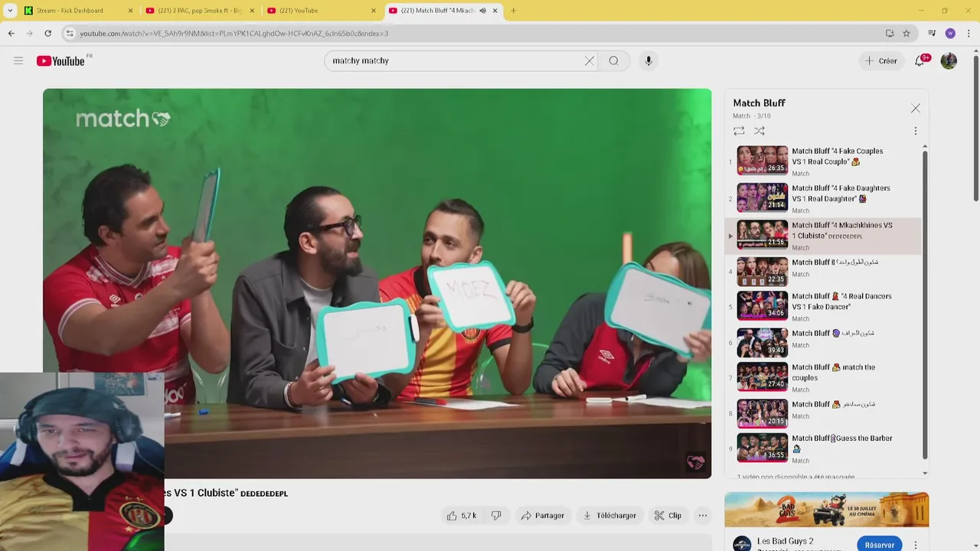Play Match Bluff Guess the Barber
This screenshot has width=980, height=551.
(823, 448)
